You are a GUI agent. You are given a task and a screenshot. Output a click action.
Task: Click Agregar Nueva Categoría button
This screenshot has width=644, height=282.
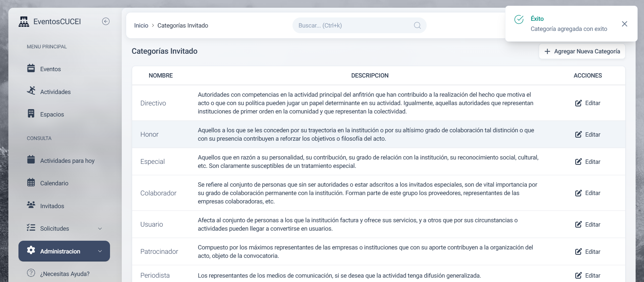tap(582, 51)
